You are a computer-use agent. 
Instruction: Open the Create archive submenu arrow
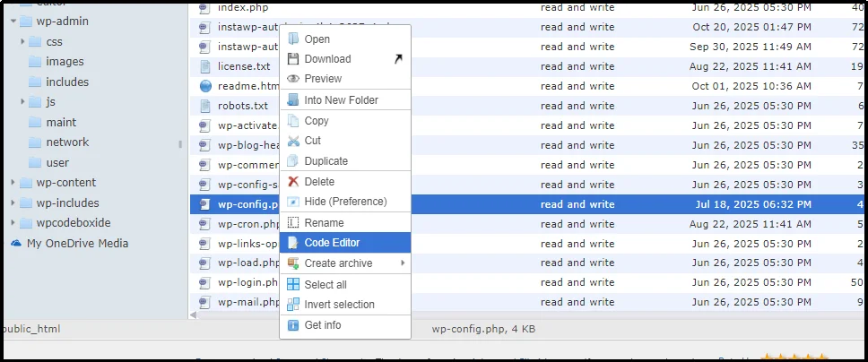[x=403, y=263]
